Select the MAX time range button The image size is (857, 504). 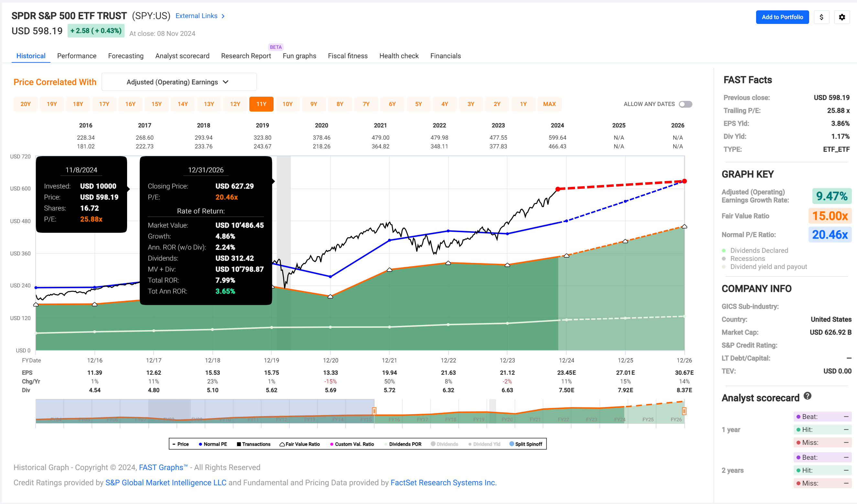point(549,104)
